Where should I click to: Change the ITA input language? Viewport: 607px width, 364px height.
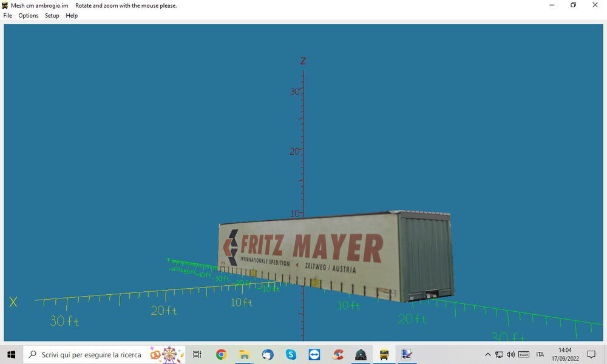[540, 354]
